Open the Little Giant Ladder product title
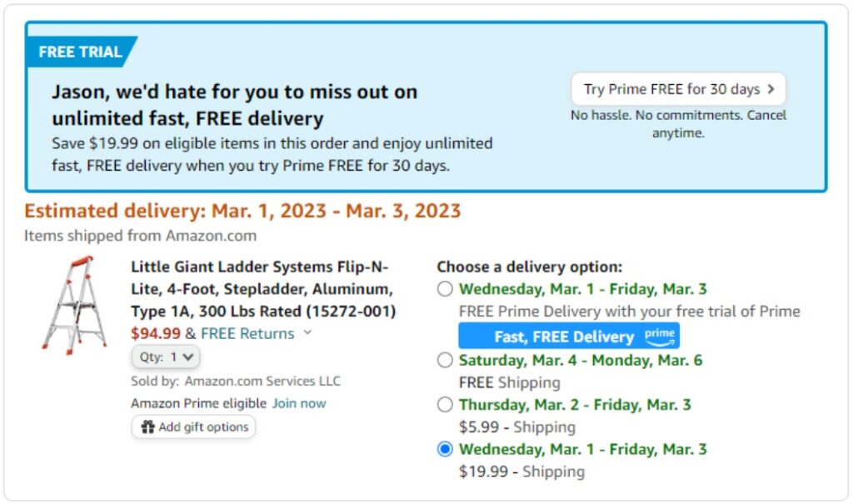 (x=262, y=289)
